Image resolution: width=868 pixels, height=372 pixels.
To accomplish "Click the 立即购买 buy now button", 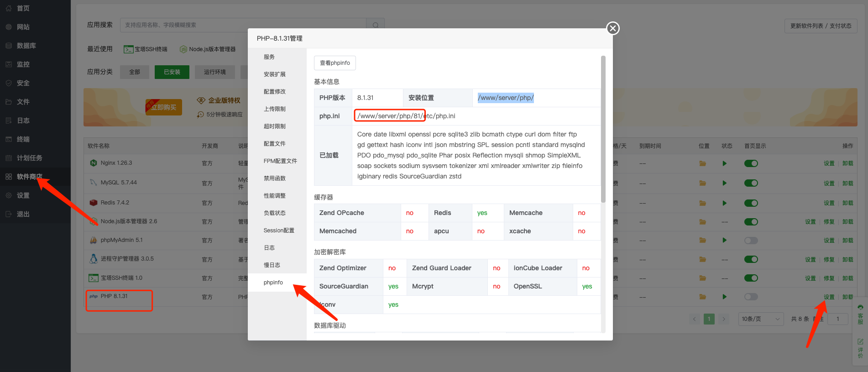I will coord(164,107).
